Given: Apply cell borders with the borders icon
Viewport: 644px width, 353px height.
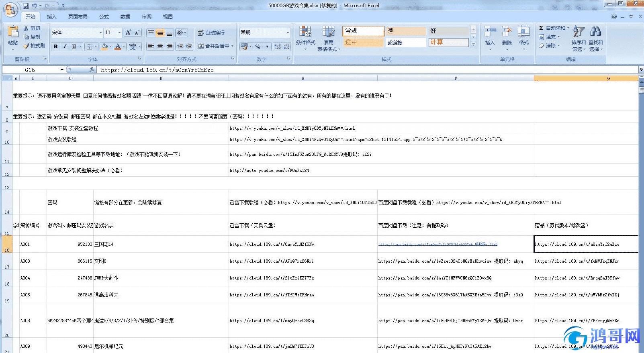Looking at the screenshot, I should point(90,47).
